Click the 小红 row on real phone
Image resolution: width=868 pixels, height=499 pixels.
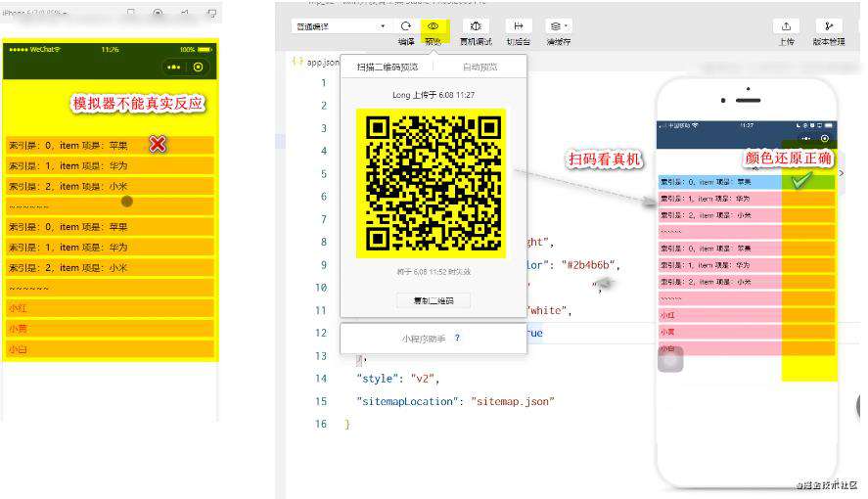click(747, 315)
